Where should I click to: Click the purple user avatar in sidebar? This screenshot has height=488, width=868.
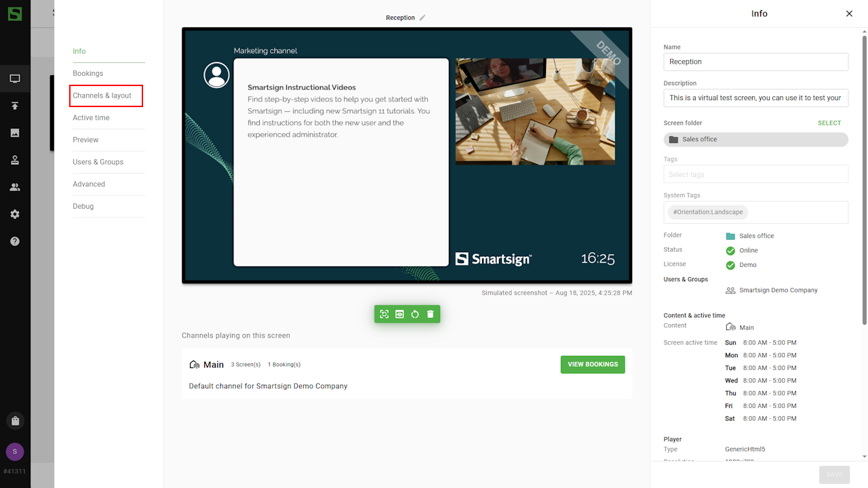tap(15, 451)
